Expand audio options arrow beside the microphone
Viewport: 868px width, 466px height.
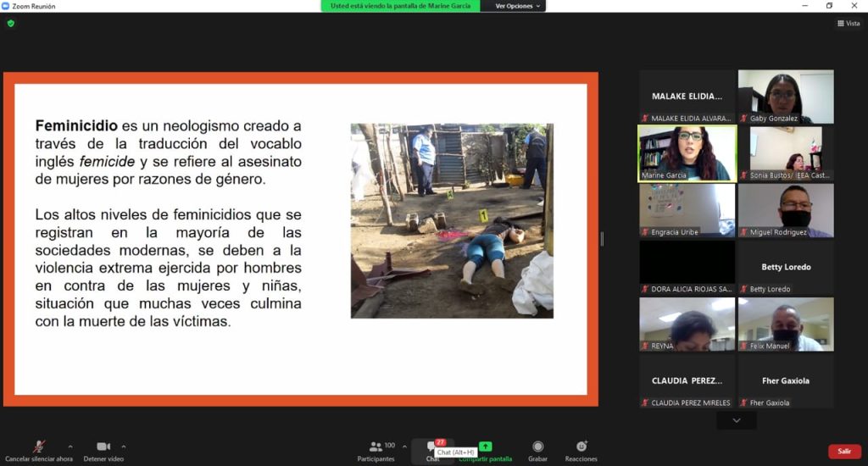coord(70,447)
